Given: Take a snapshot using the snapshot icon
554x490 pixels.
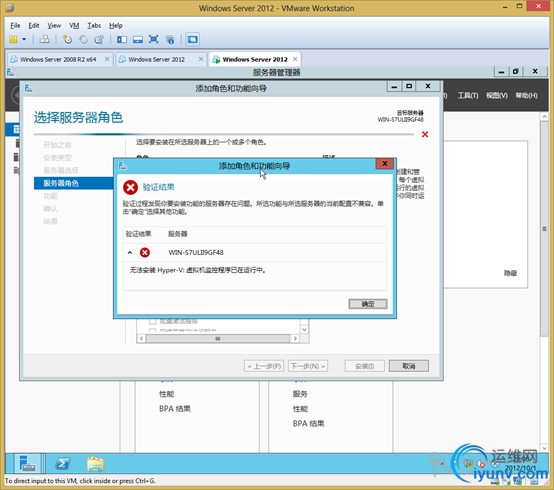Looking at the screenshot, I should [67, 40].
